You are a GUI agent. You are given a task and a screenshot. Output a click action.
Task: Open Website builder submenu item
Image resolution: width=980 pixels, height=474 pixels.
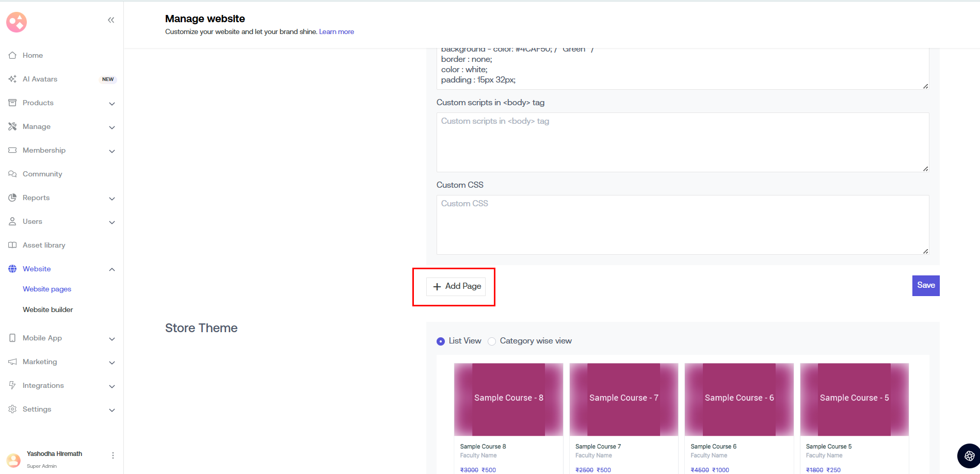(48, 310)
